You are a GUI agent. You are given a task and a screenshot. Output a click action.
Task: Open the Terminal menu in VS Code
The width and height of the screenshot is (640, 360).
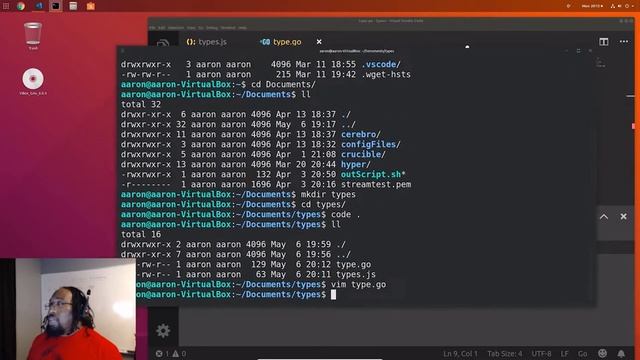pyautogui.click(x=228, y=28)
